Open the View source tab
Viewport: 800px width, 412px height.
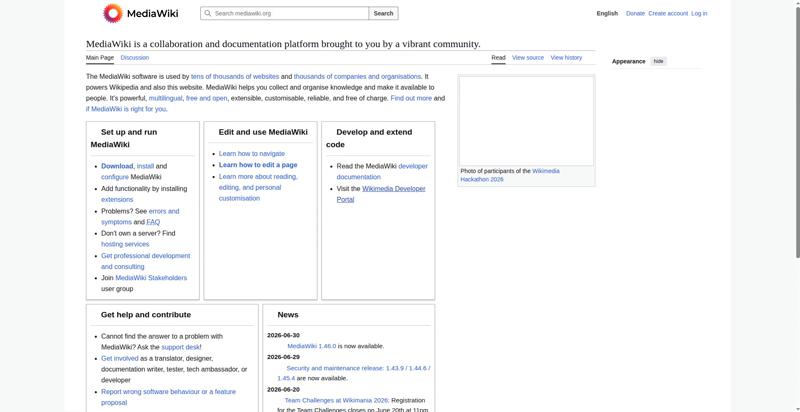528,58
